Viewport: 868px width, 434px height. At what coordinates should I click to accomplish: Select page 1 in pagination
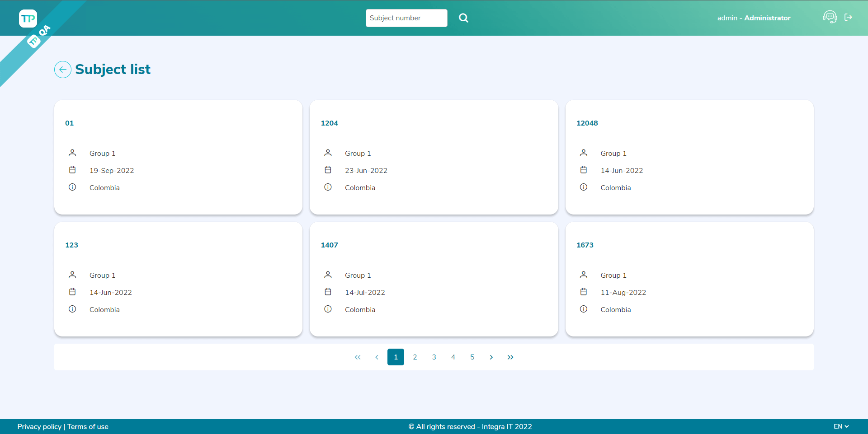tap(396, 357)
